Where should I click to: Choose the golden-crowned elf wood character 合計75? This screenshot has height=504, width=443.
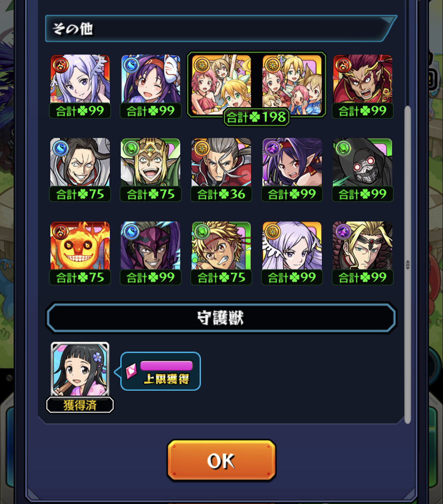point(150,170)
